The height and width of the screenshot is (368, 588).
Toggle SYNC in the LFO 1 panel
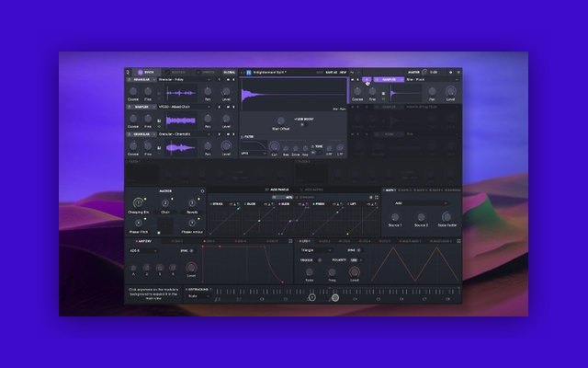tap(359, 250)
